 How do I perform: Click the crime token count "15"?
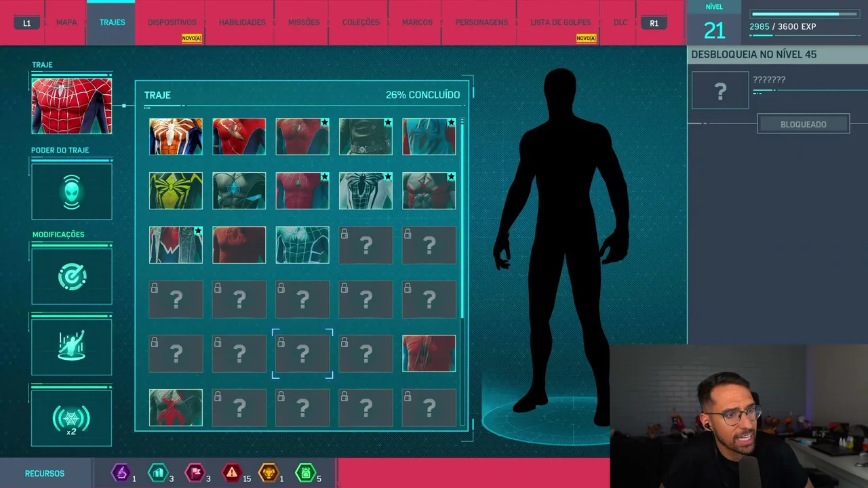pos(247,479)
